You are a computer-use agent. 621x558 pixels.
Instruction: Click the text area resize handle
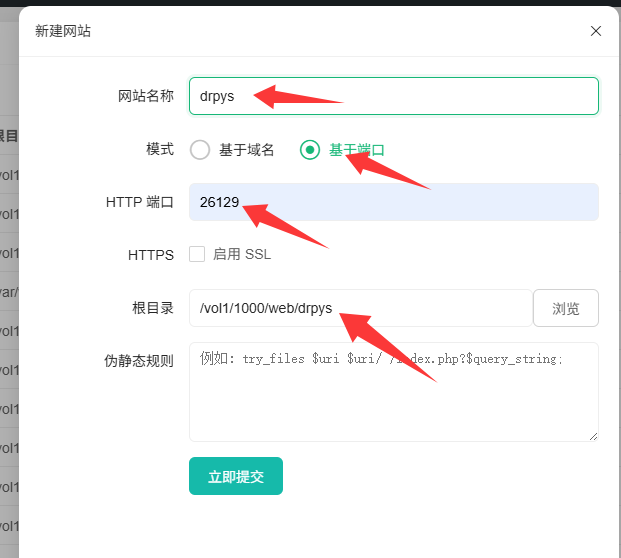pos(593,436)
